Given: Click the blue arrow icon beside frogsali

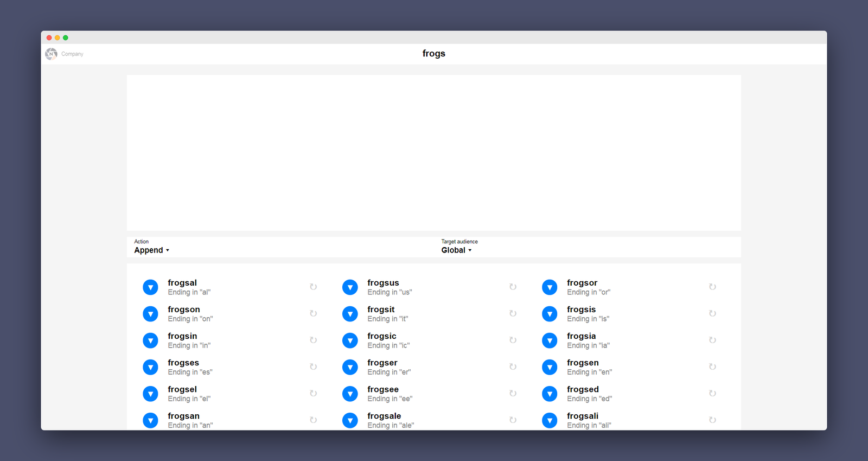Looking at the screenshot, I should pos(550,420).
